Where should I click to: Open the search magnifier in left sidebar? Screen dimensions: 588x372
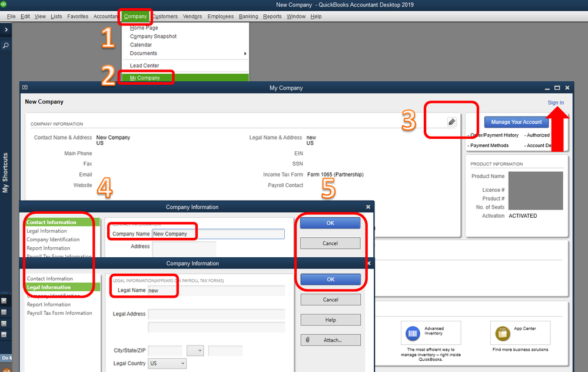click(x=6, y=46)
